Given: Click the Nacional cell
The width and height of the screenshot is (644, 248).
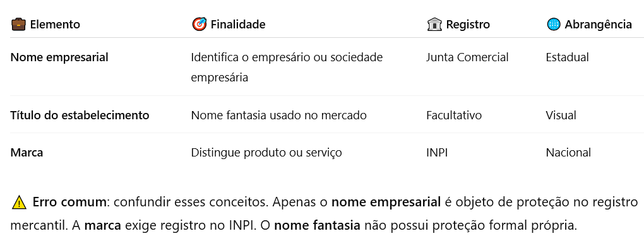Looking at the screenshot, I should [568, 153].
